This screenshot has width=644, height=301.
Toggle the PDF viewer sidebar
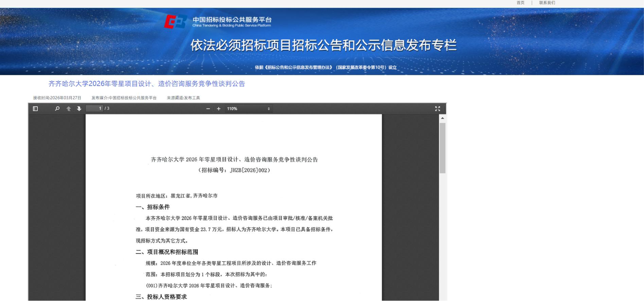click(x=35, y=109)
